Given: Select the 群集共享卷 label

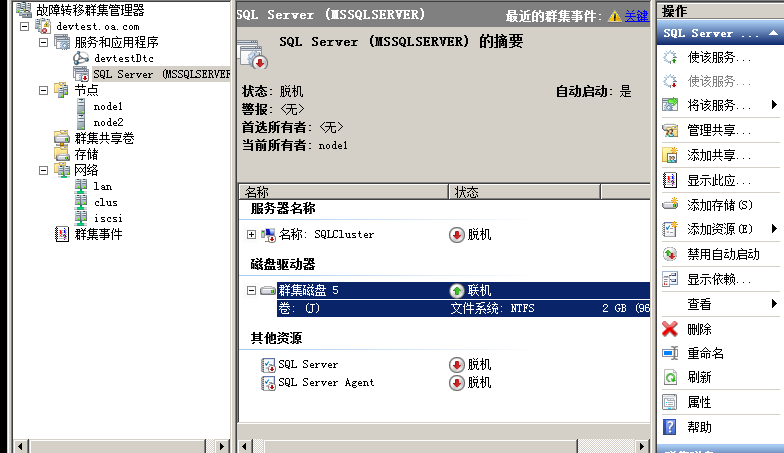Looking at the screenshot, I should [x=104, y=138].
